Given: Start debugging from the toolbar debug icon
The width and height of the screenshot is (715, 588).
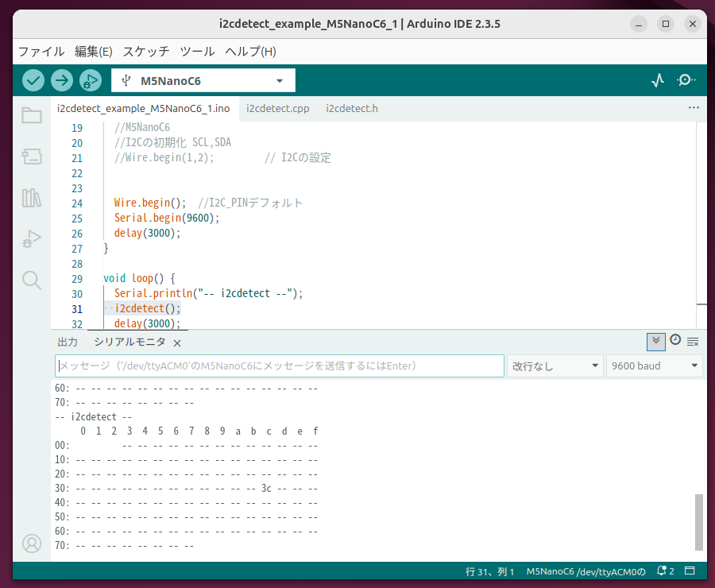Looking at the screenshot, I should pos(90,80).
